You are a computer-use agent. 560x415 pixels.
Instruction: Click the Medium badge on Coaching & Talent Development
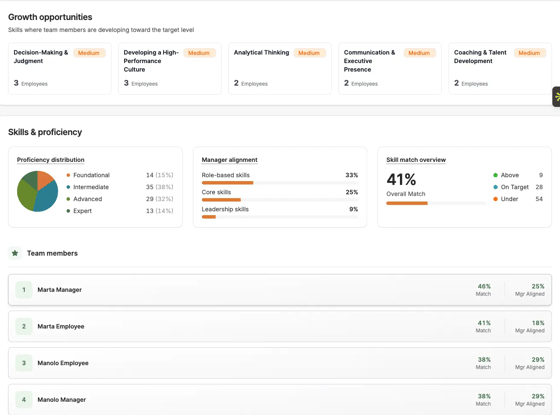click(530, 53)
